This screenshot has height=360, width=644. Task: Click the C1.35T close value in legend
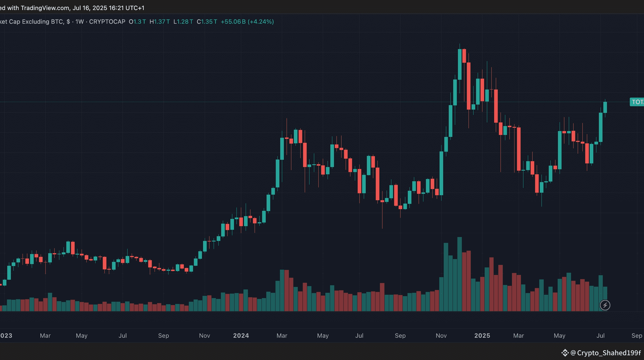207,22
